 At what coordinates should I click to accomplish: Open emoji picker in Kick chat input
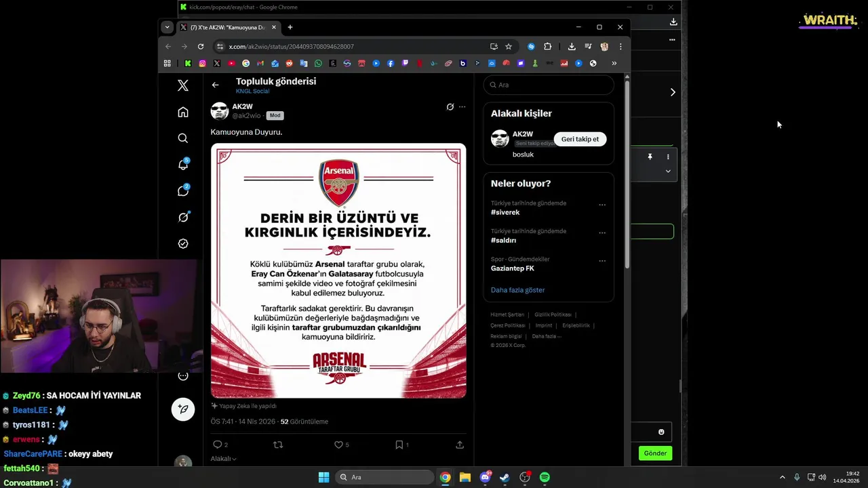tap(661, 432)
